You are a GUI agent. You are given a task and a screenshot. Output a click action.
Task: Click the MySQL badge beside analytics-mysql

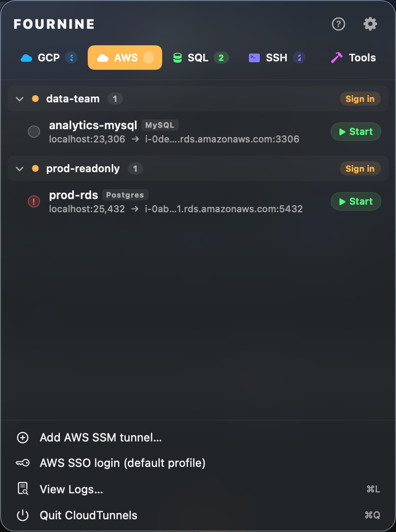(160, 125)
